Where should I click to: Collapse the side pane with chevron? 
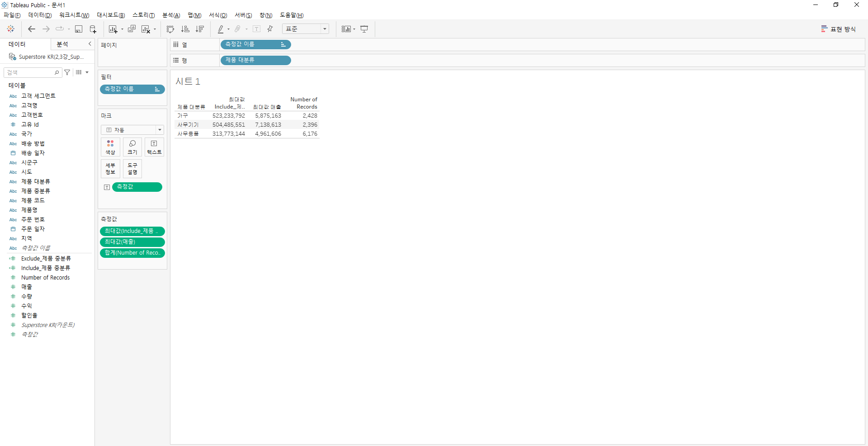pos(90,44)
